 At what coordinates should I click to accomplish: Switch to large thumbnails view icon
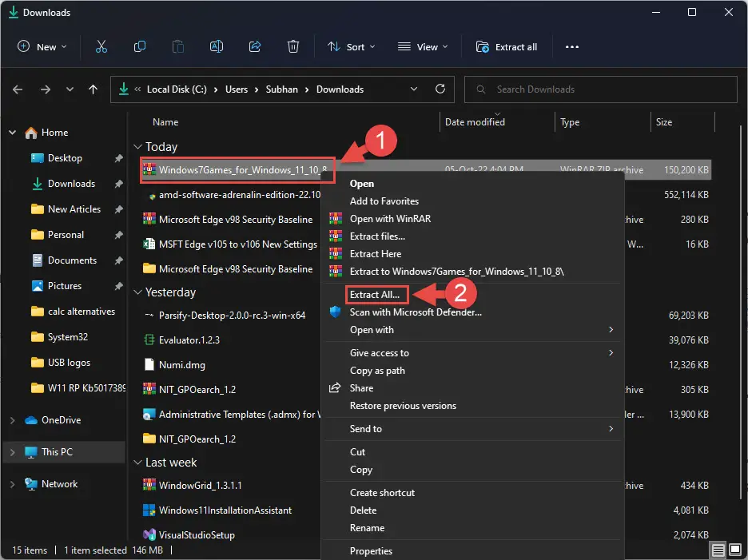pyautogui.click(x=735, y=550)
